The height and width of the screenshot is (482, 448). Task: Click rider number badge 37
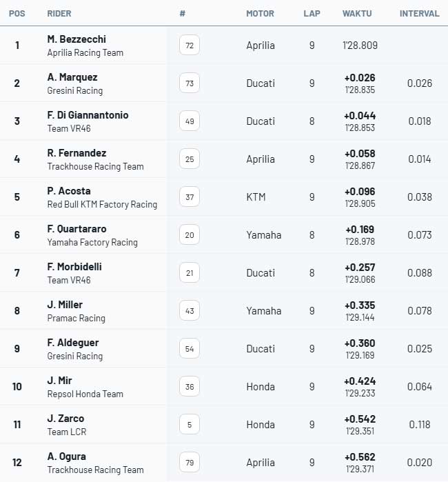pos(190,197)
